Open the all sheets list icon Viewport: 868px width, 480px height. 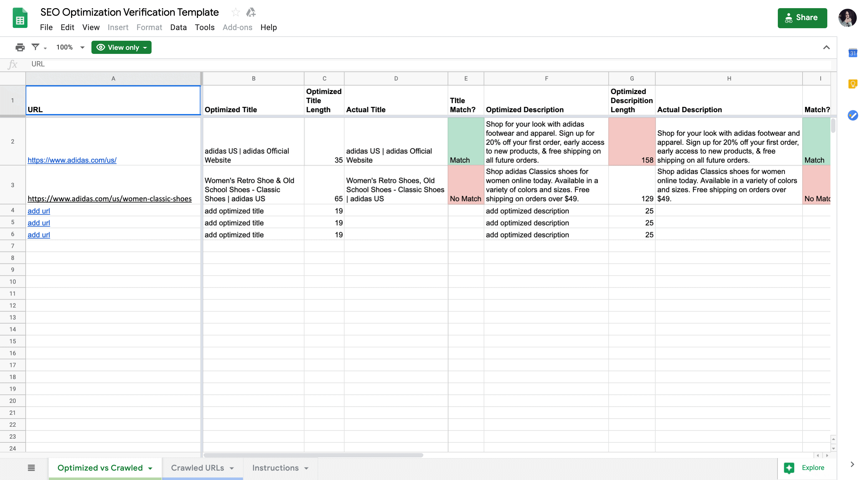(31, 467)
